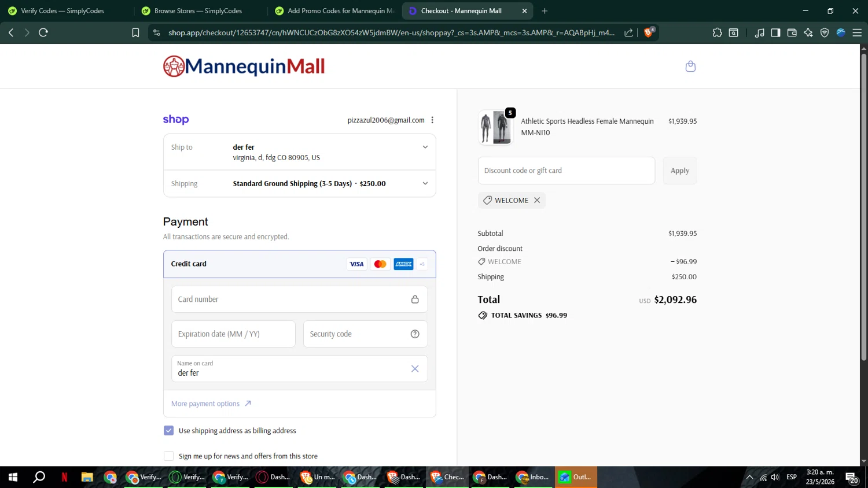Remove the WELCOME discount code
868x488 pixels.
coord(537,200)
